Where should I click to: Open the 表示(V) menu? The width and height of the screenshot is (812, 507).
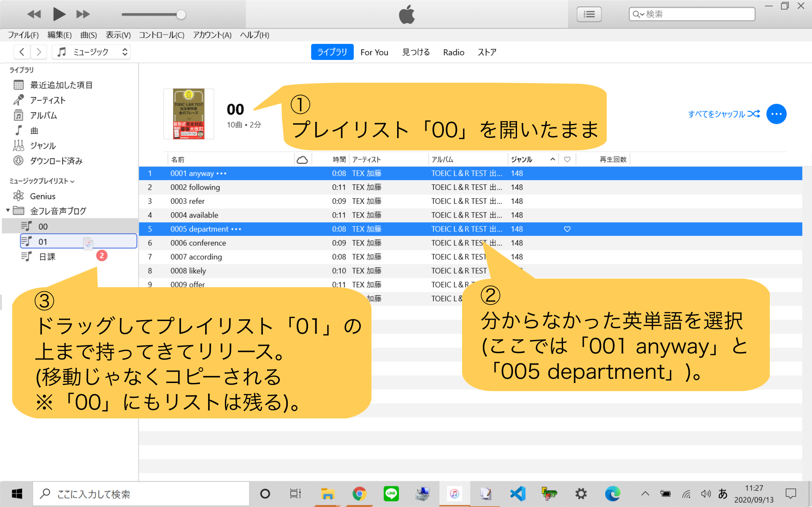point(118,35)
